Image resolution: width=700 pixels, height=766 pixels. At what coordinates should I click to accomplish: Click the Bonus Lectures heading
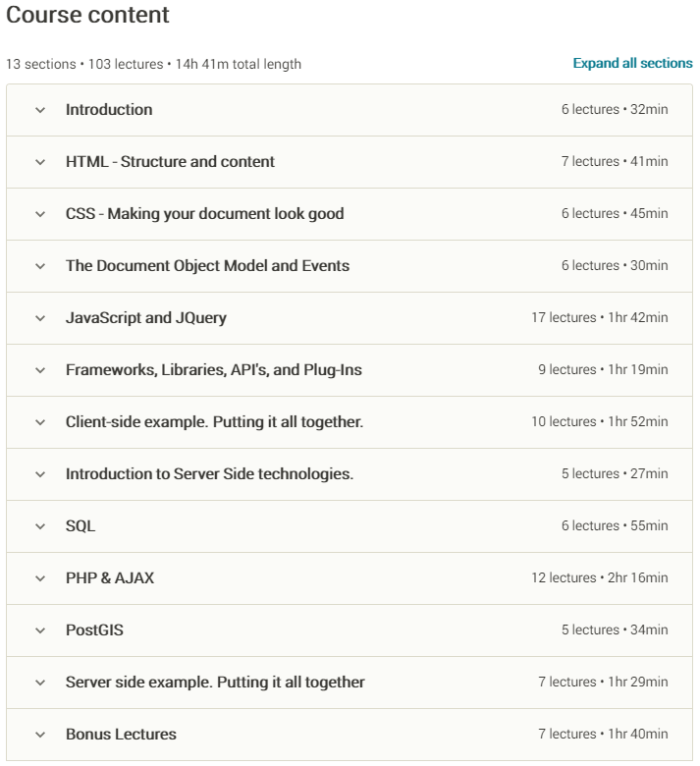pyautogui.click(x=121, y=735)
